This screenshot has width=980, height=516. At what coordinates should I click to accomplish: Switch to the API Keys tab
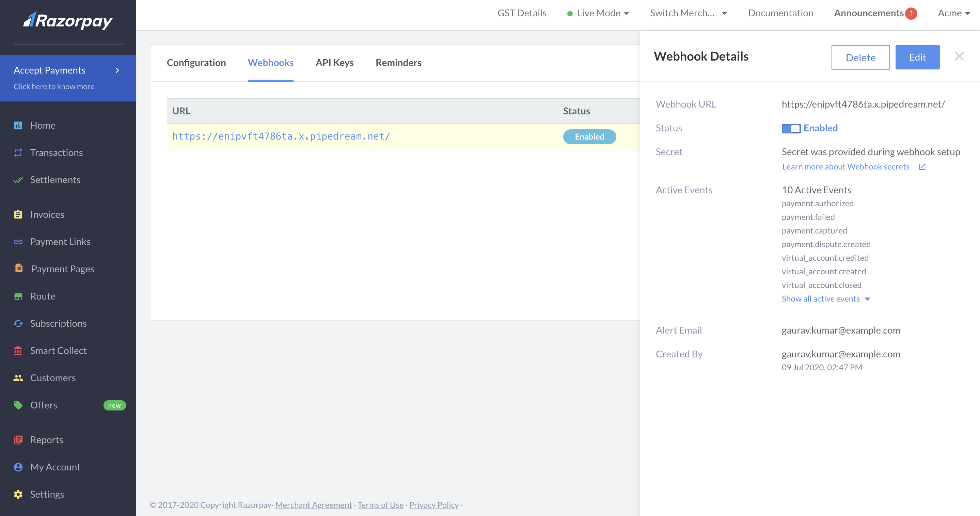pyautogui.click(x=334, y=62)
